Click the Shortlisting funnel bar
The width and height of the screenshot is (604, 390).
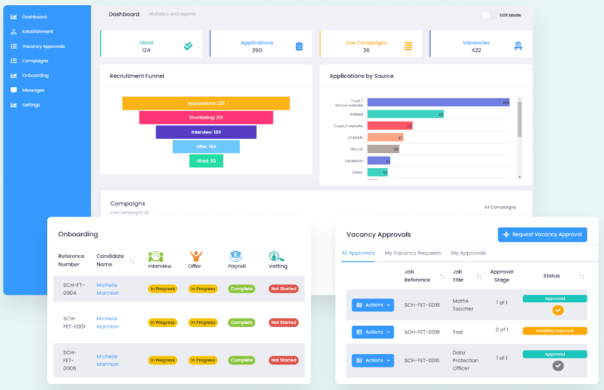(206, 118)
